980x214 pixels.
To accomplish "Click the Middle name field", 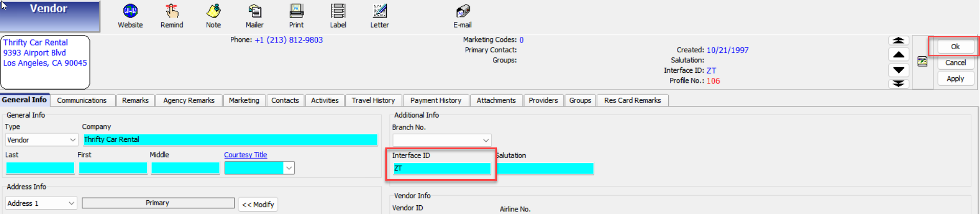I will point(185,168).
